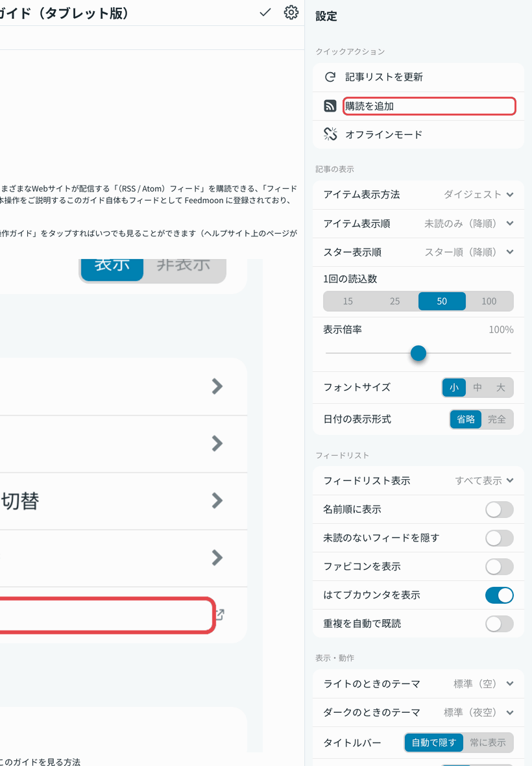The width and height of the screenshot is (532, 766).
Task: Click the オフラインモード broken-link icon
Action: point(330,134)
